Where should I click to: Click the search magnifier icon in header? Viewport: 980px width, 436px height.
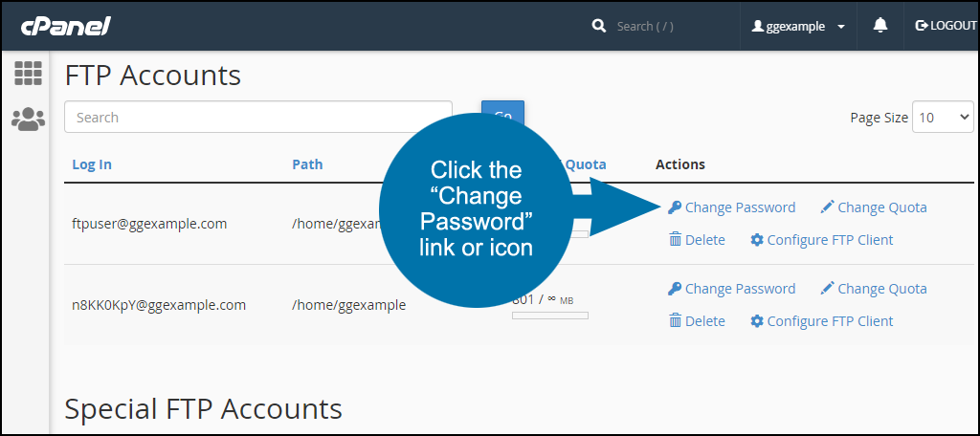[599, 26]
